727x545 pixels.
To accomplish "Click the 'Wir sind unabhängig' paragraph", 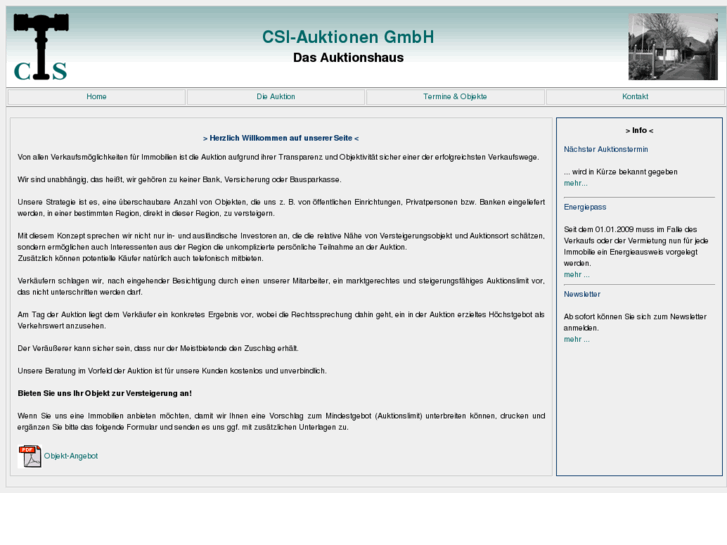I will [x=179, y=180].
